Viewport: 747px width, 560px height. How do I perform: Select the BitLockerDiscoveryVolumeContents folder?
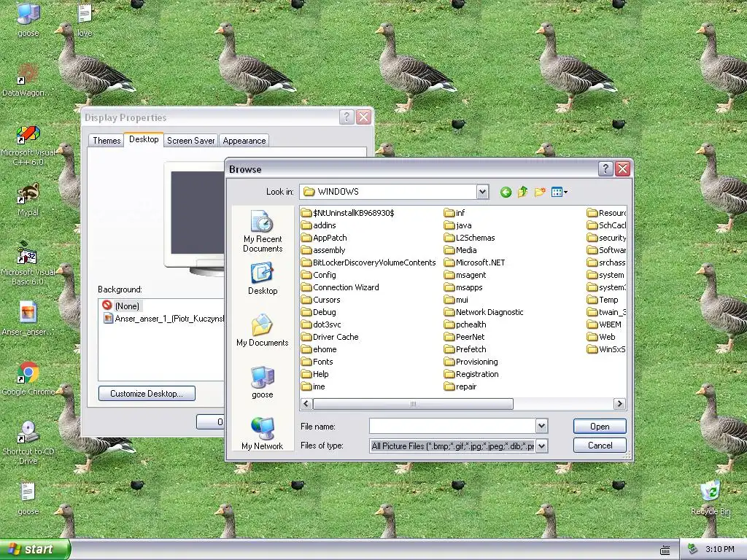tap(368, 262)
